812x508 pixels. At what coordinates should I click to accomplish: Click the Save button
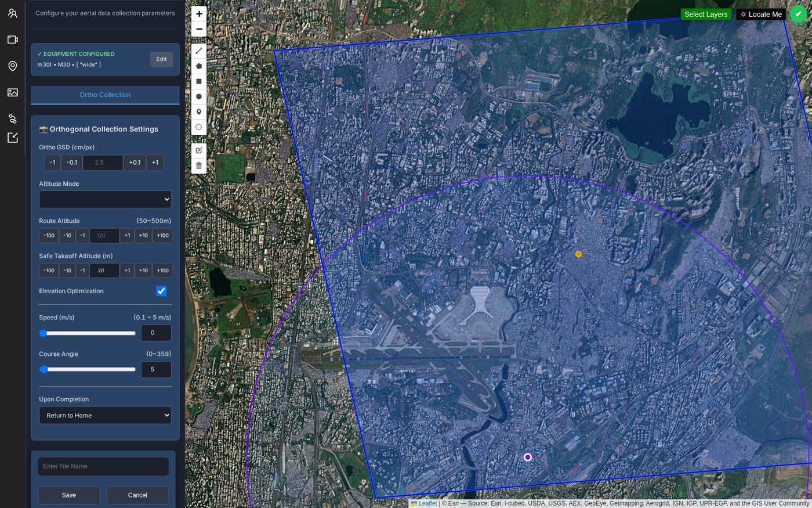69,495
